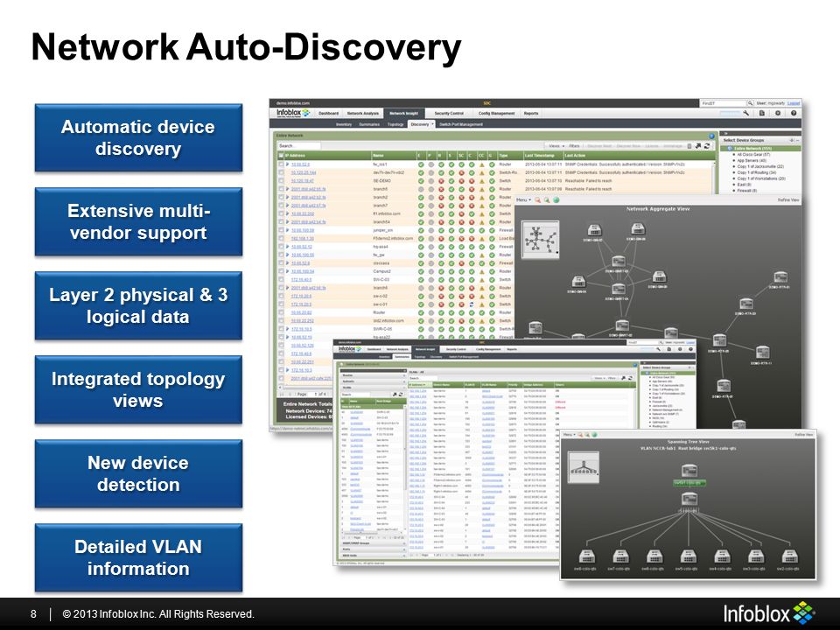Expand the fw_ios1 device row
The image size is (840, 630).
click(288, 164)
